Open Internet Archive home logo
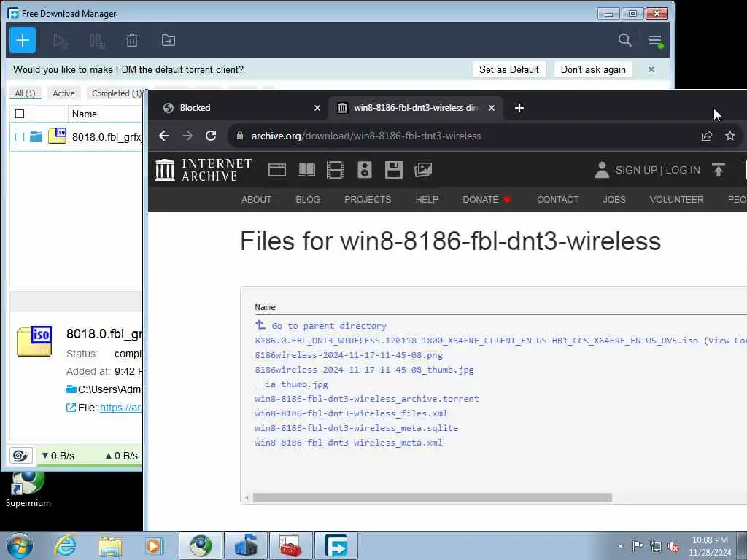 tap(204, 170)
